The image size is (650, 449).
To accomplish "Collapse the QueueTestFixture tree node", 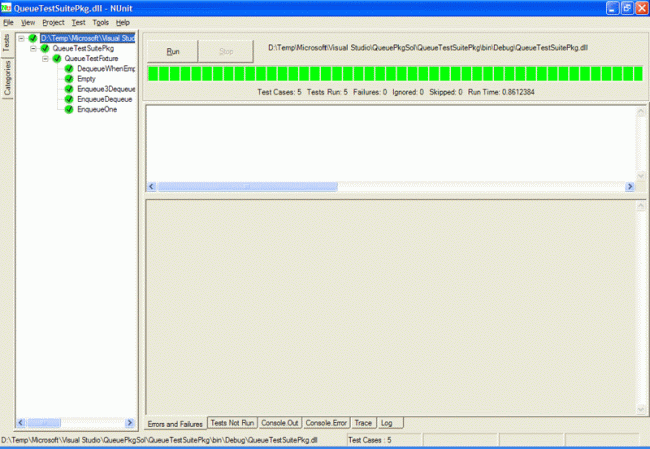I will tap(45, 58).
